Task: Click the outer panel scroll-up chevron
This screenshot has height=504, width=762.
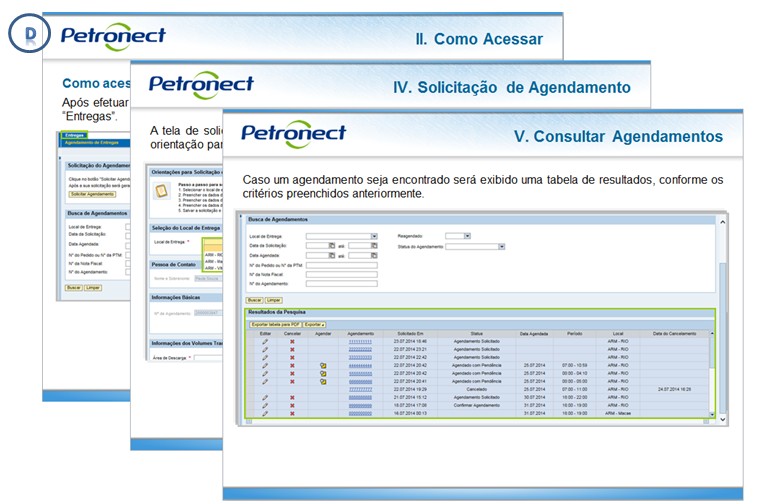Action: pos(722,222)
